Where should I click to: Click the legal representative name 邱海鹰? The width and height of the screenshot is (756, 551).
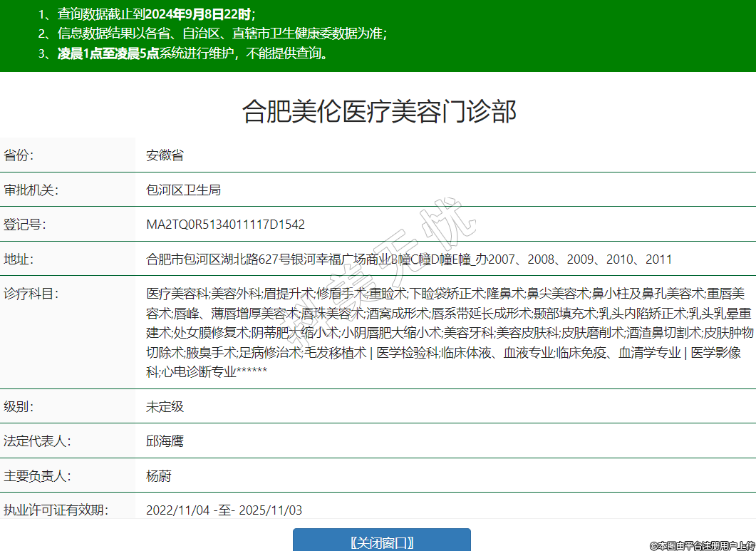165,441
